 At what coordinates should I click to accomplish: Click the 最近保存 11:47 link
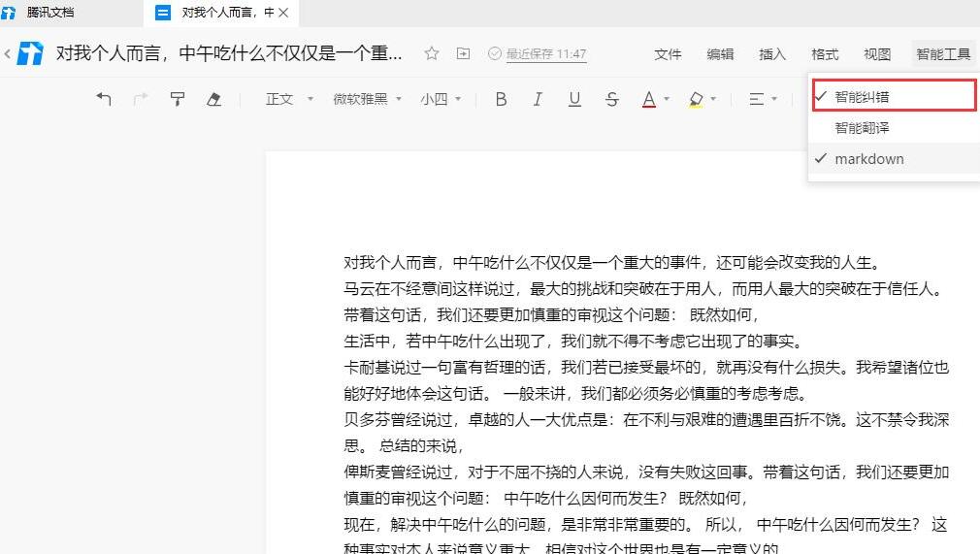[546, 54]
